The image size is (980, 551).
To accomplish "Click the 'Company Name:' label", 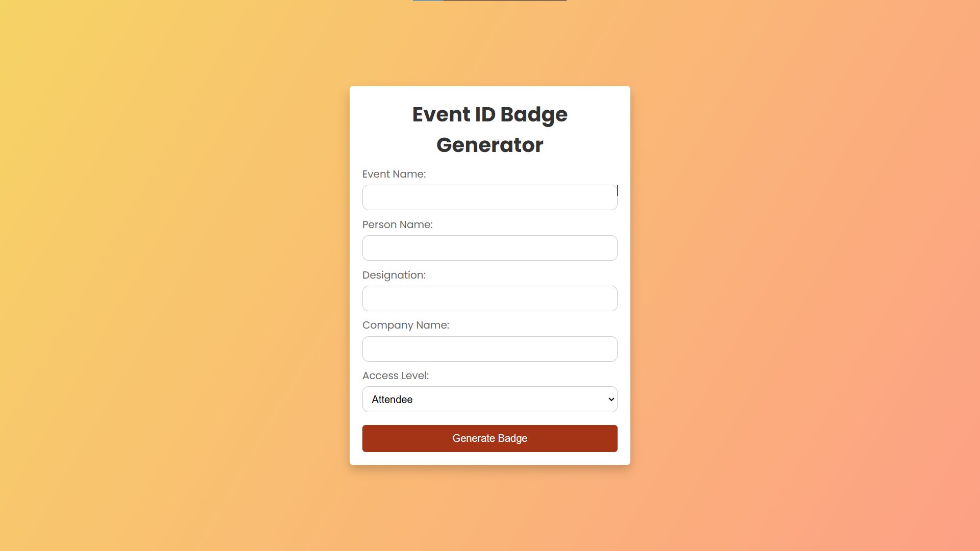I will click(x=406, y=325).
